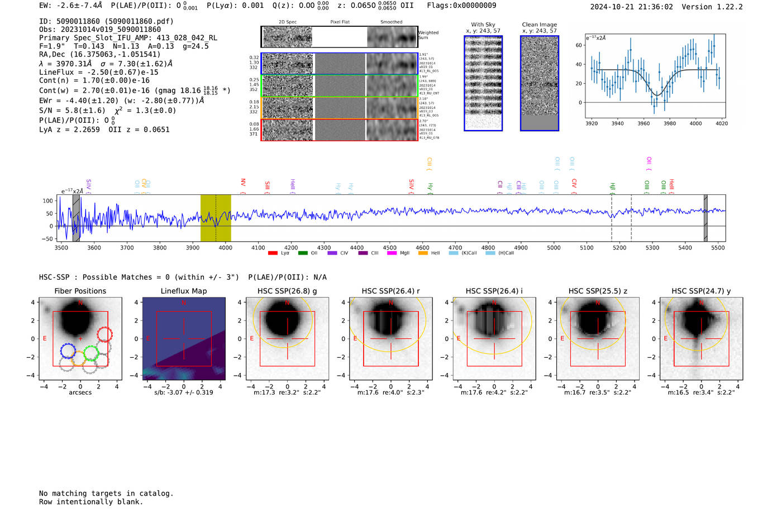Screen dimensions: 782x532
Task: Select the green-bordered fiber spectrum row
Action: click(x=339, y=85)
